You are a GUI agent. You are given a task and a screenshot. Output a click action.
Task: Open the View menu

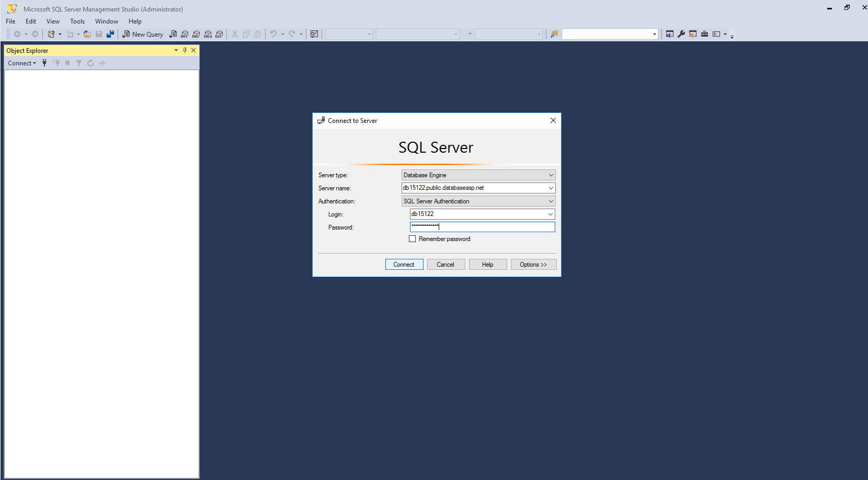click(x=53, y=21)
